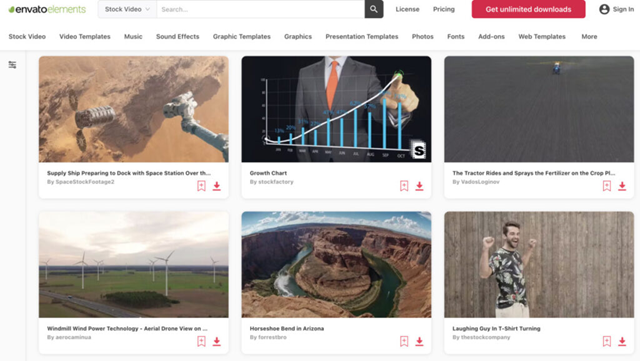
Task: Download the Windmill Wind Power video
Action: click(217, 341)
